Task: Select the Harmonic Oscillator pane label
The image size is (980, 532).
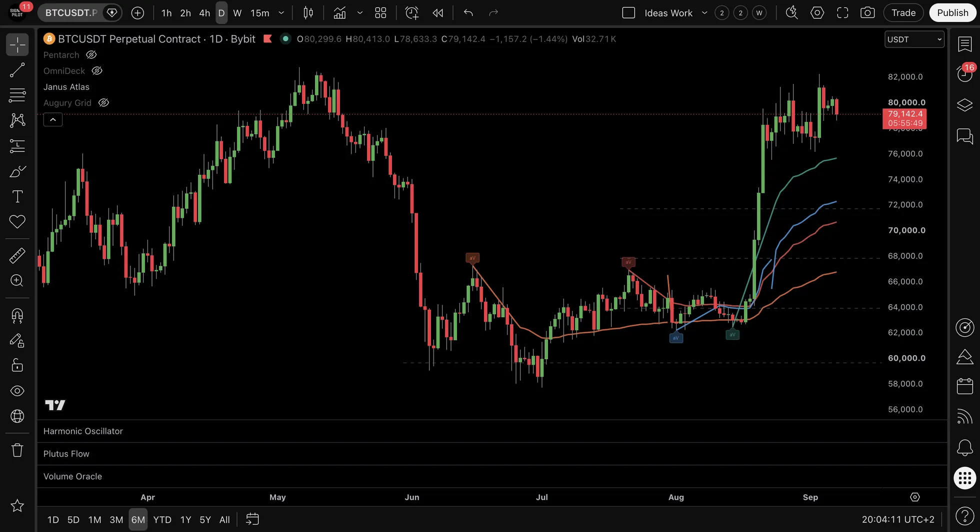Action: [83, 431]
